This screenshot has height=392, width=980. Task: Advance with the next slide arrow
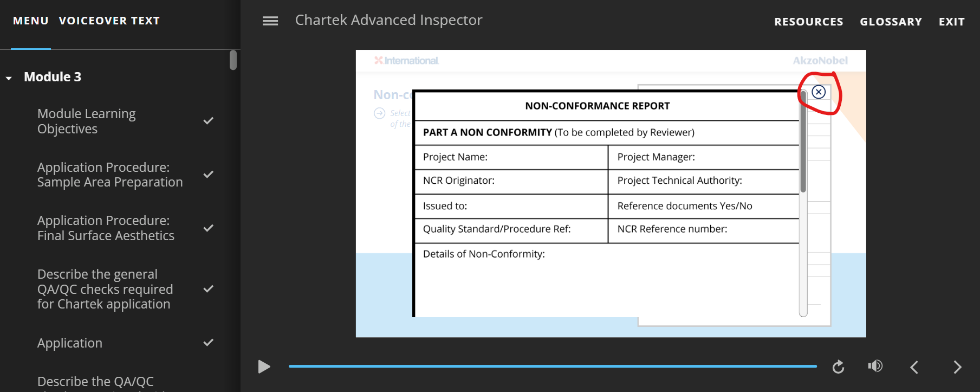957,367
